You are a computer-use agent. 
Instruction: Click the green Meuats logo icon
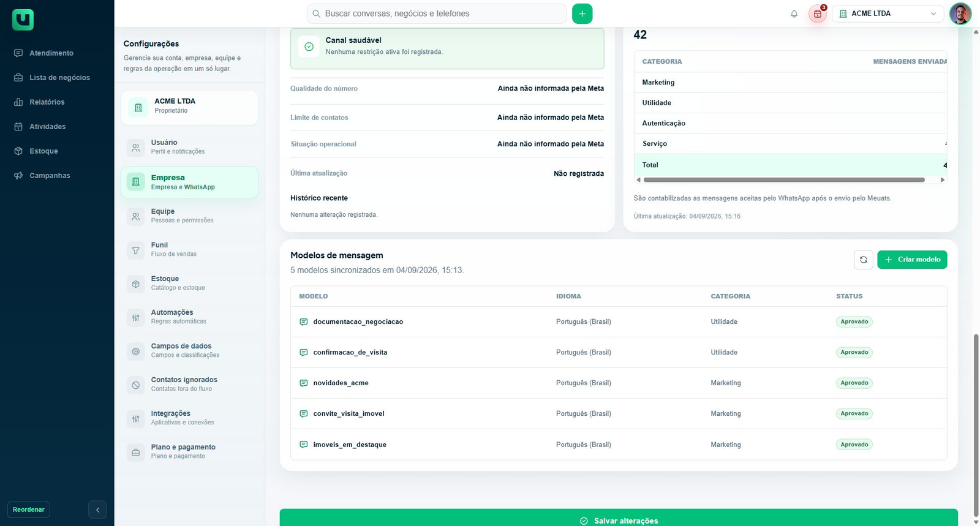[x=23, y=20]
